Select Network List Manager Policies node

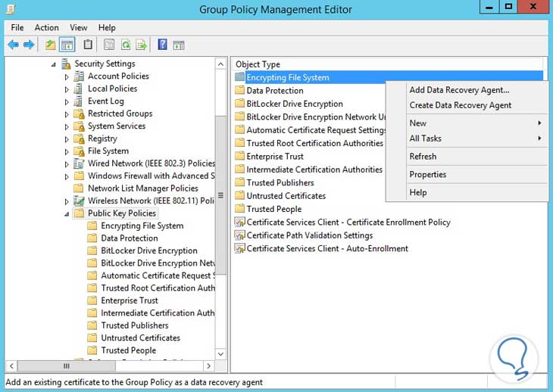(143, 188)
